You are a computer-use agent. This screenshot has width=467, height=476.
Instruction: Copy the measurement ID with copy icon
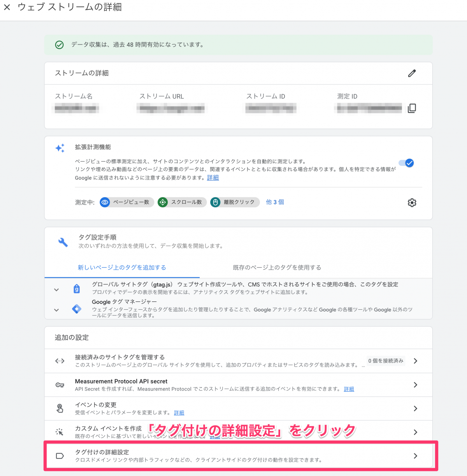tap(412, 108)
